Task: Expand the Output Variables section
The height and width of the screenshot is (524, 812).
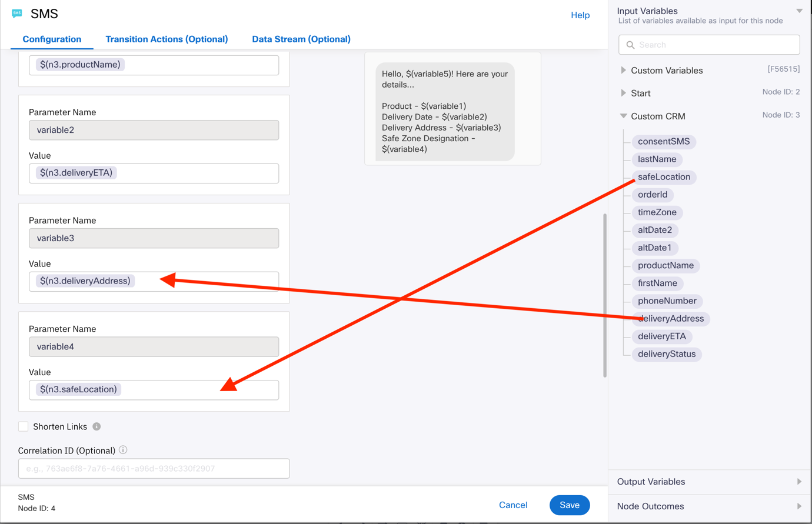Action: 799,482
